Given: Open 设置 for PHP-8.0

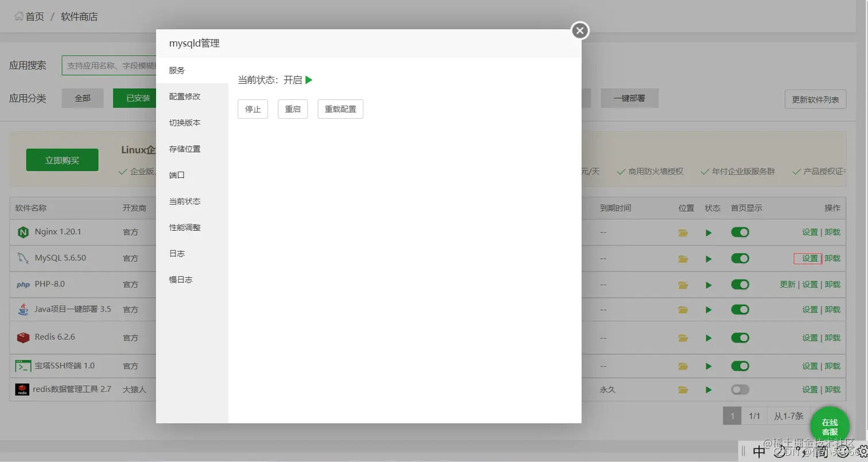Looking at the screenshot, I should tap(810, 285).
